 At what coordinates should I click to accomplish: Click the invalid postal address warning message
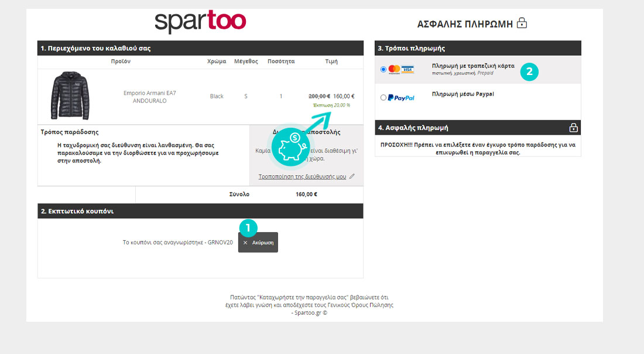pos(138,153)
